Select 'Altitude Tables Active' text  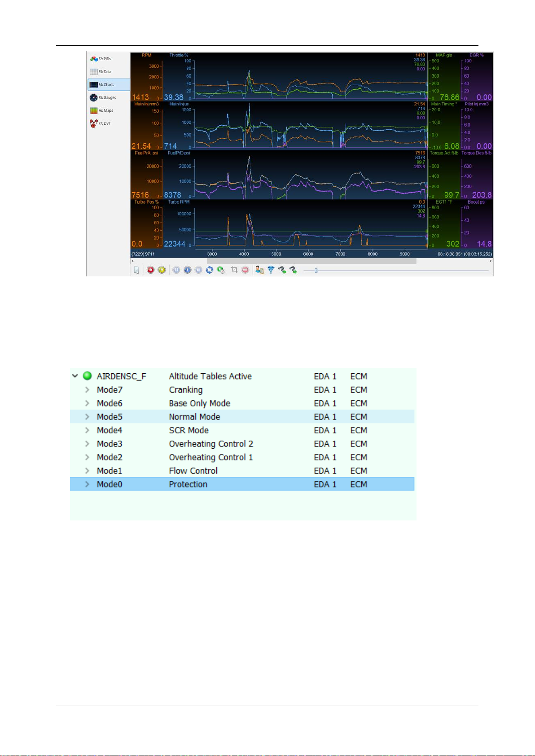210,376
